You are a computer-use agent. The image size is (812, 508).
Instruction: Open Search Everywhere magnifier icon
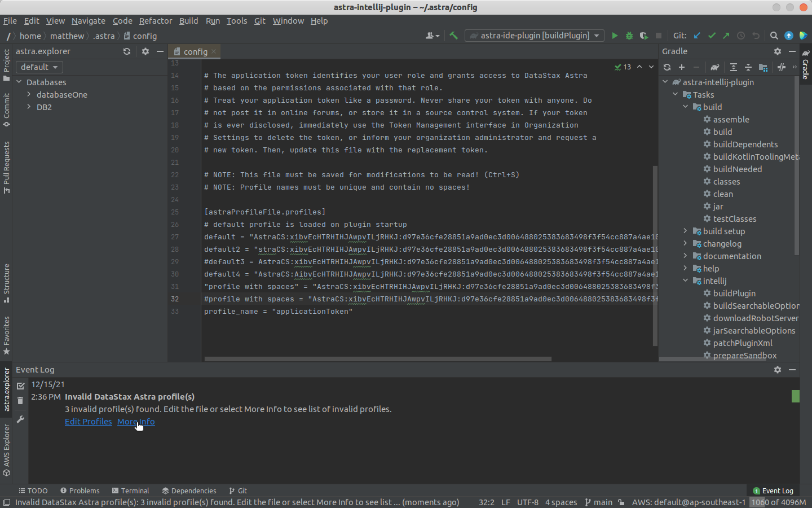[774, 36]
